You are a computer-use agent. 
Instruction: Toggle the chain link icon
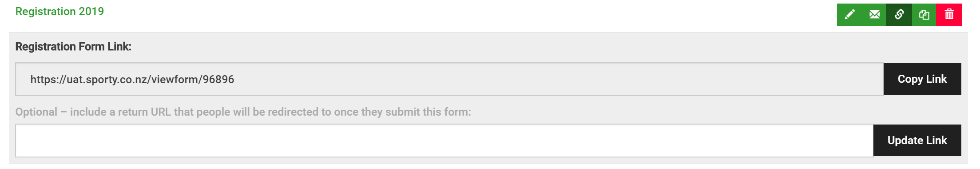tap(899, 15)
